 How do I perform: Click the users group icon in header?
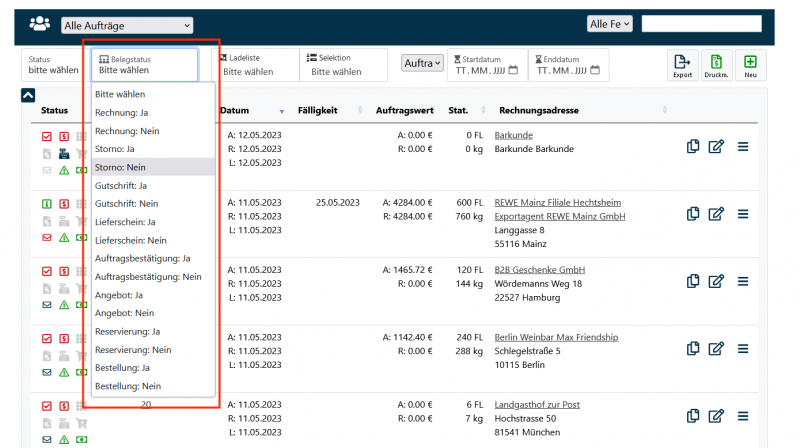(x=40, y=24)
